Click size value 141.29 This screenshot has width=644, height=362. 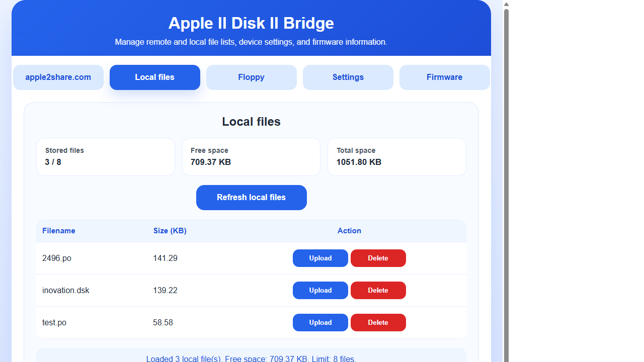coord(165,258)
